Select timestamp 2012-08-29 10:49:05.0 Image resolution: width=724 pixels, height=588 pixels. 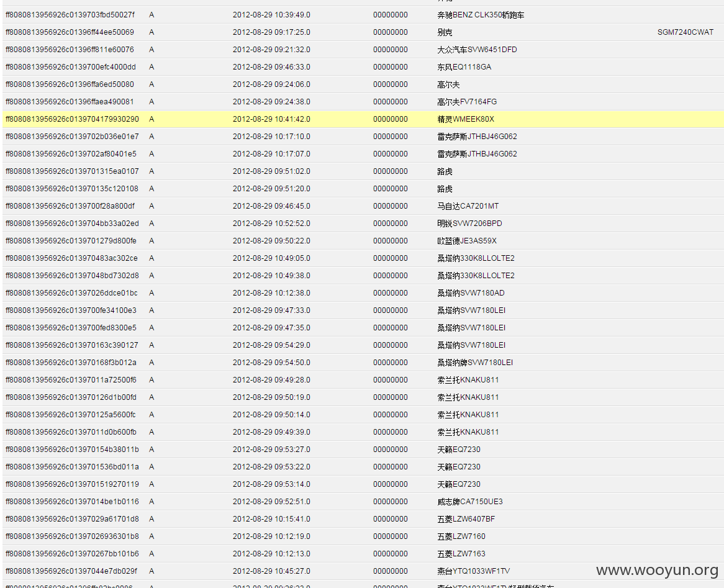271,258
